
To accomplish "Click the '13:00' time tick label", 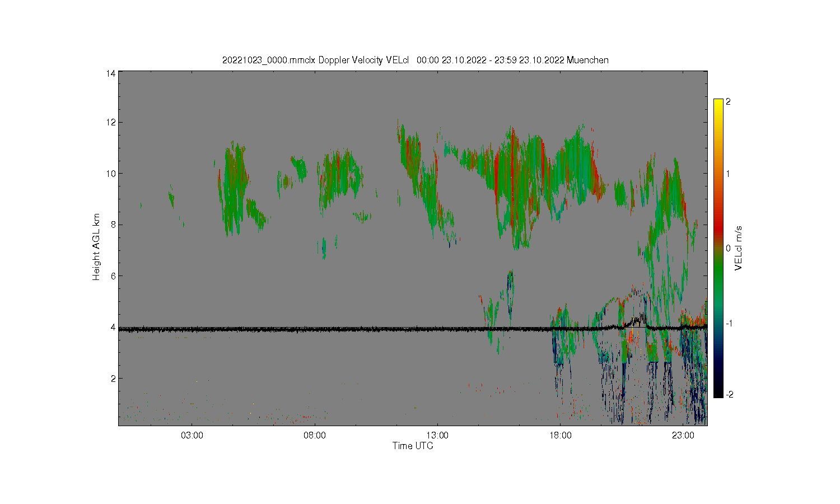I will point(437,435).
